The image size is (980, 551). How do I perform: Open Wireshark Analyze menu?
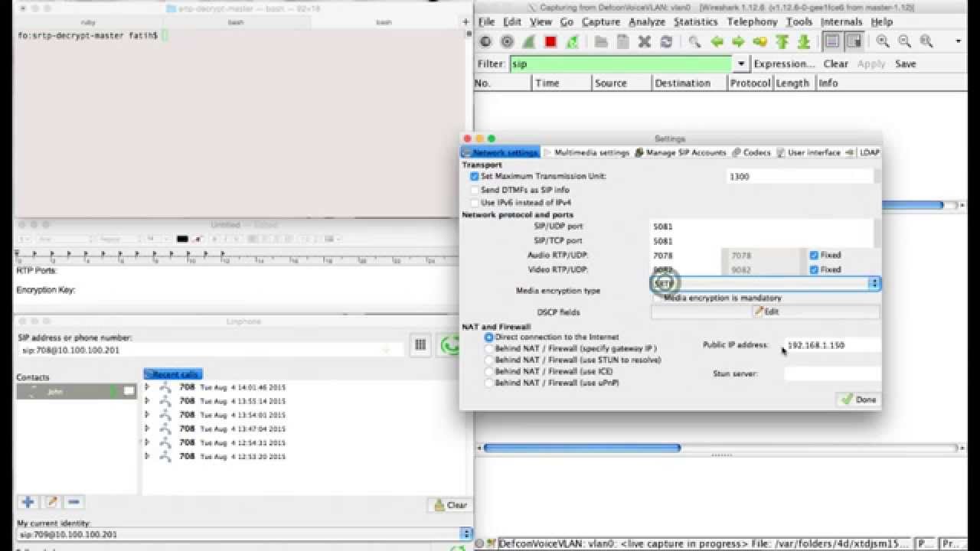647,21
